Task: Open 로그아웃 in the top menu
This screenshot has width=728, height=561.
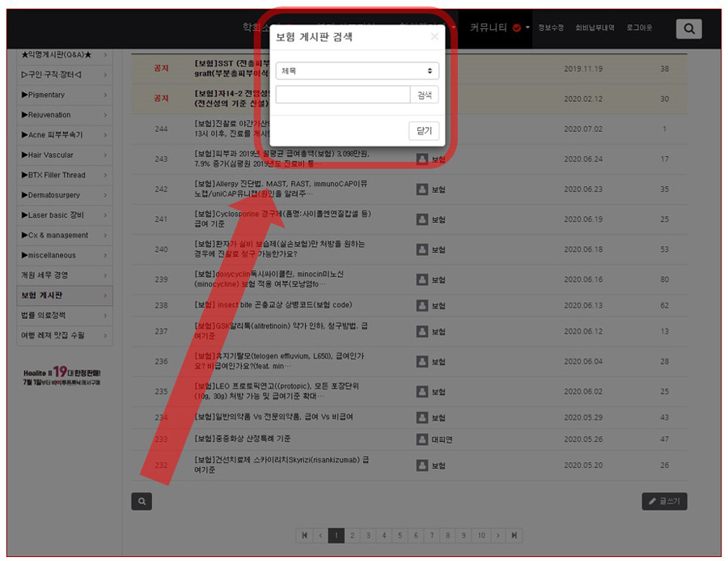Action: 639,28
